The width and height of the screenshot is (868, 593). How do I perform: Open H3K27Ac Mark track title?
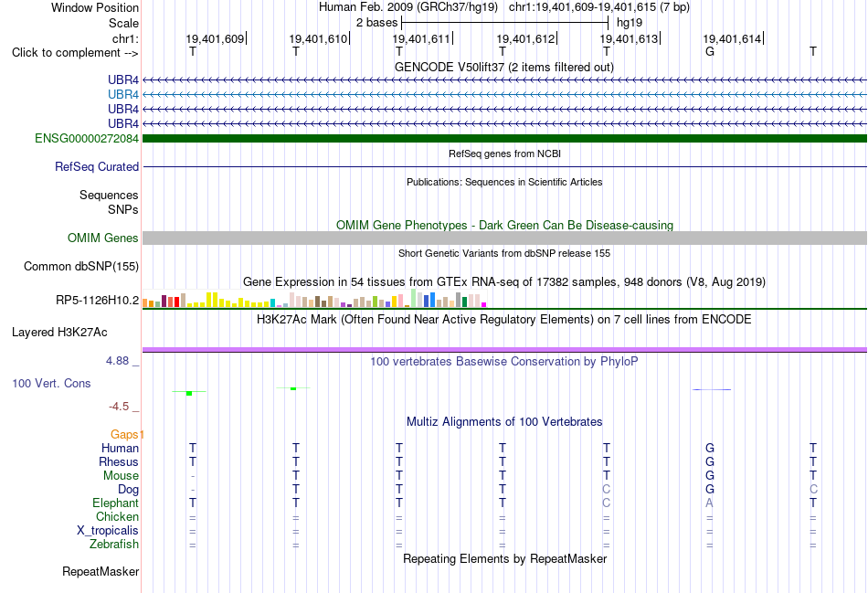504,320
